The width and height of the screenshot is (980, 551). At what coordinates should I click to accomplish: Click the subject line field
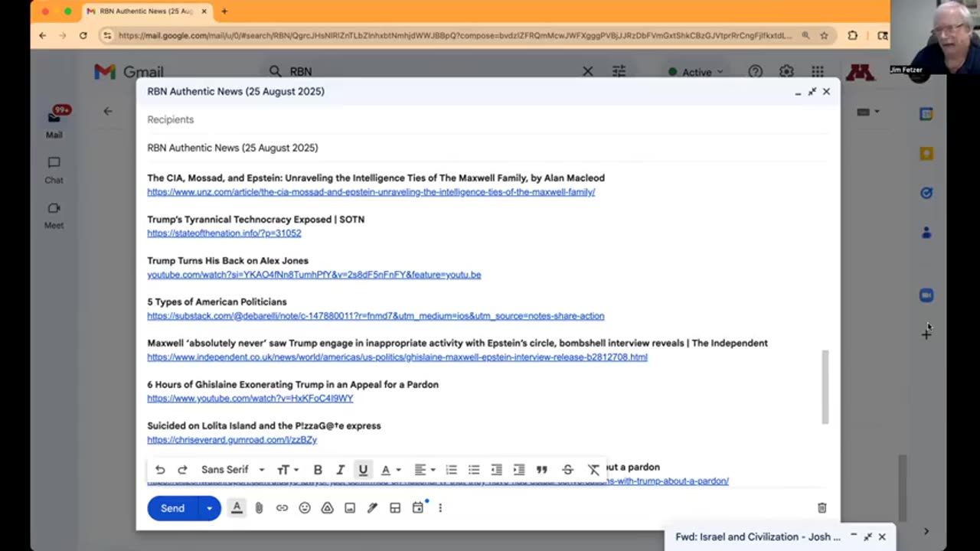[487, 148]
